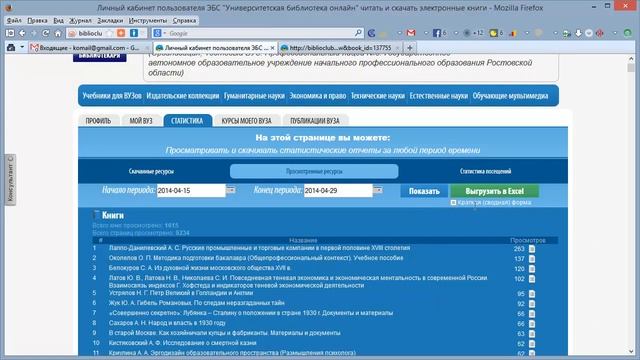The image size is (640, 360).
Task: Close the Личный кабинет пользователя tab
Action: pos(273,48)
